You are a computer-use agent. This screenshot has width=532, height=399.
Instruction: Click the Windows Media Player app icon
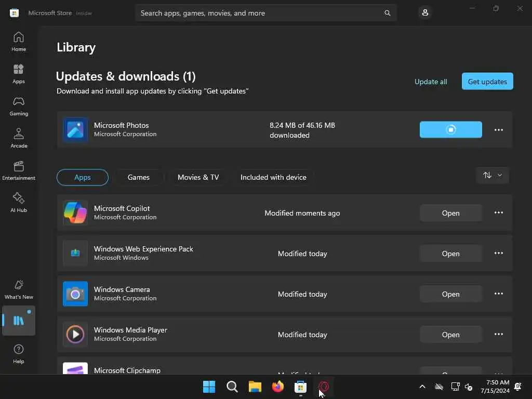pos(75,334)
